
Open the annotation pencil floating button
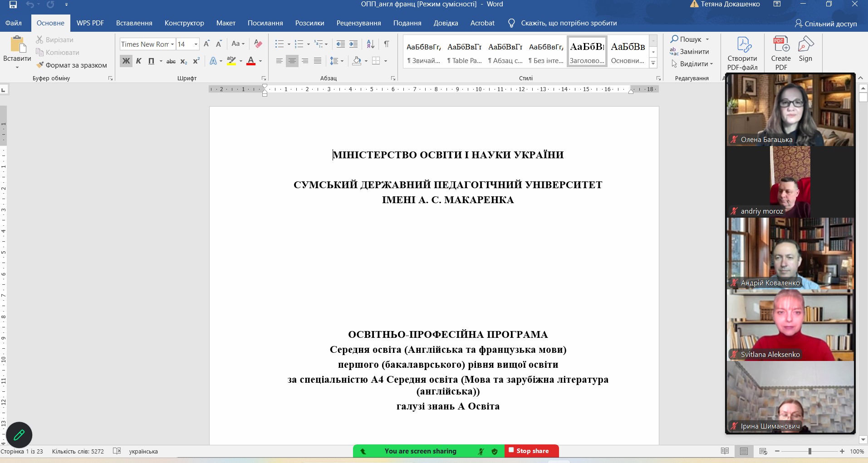click(19, 435)
